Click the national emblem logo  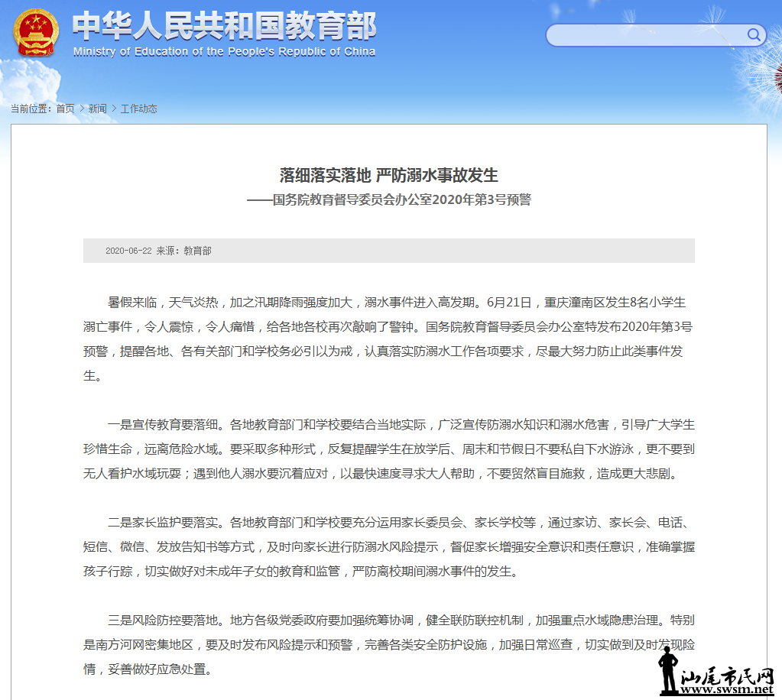(x=35, y=32)
